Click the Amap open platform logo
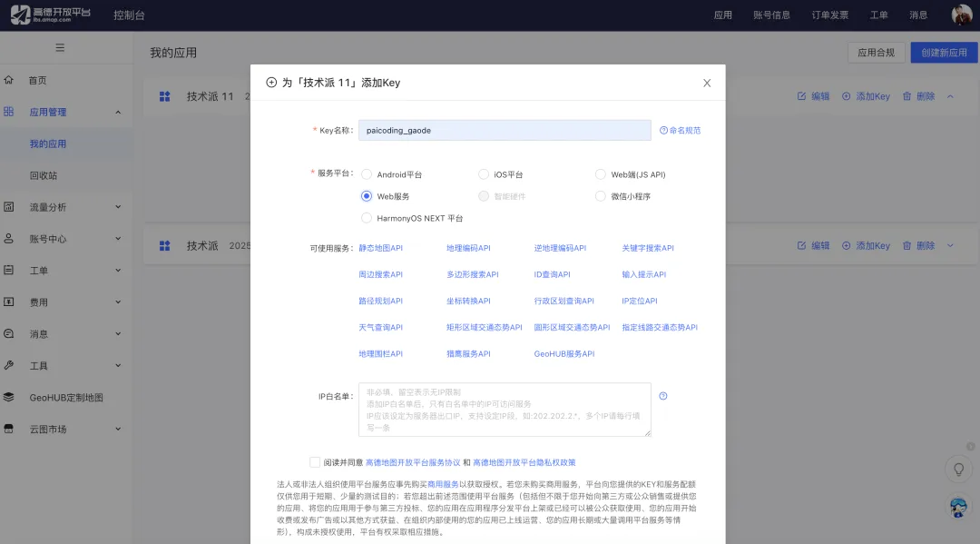 point(51,15)
